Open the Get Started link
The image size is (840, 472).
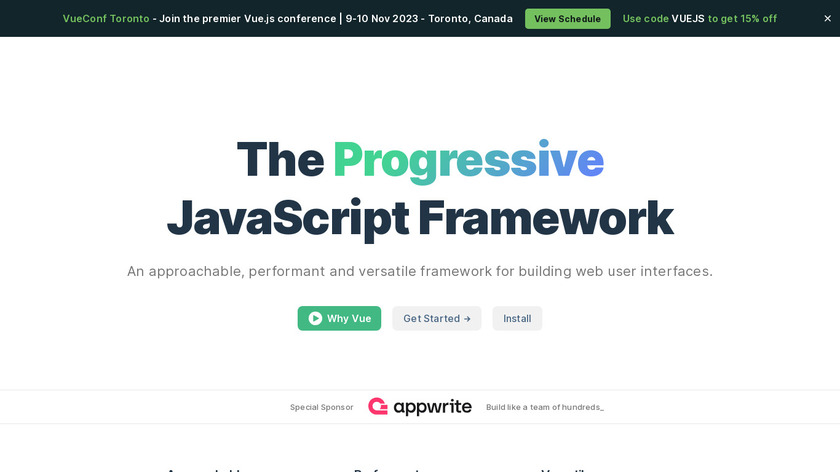pyautogui.click(x=437, y=318)
